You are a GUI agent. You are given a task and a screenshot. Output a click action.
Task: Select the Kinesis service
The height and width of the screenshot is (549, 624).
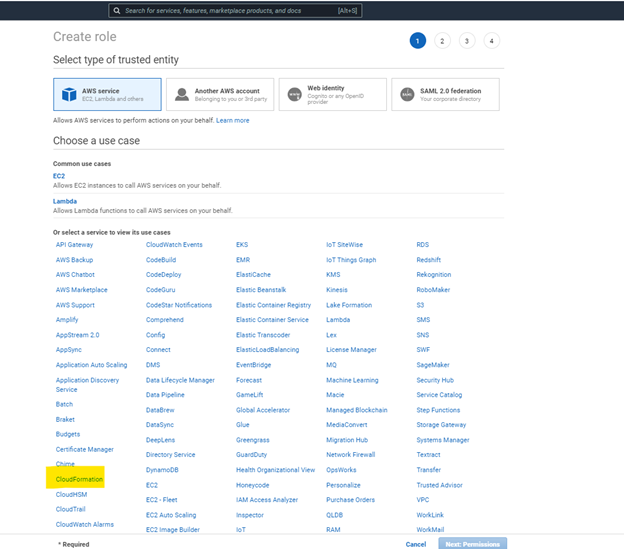click(x=337, y=290)
